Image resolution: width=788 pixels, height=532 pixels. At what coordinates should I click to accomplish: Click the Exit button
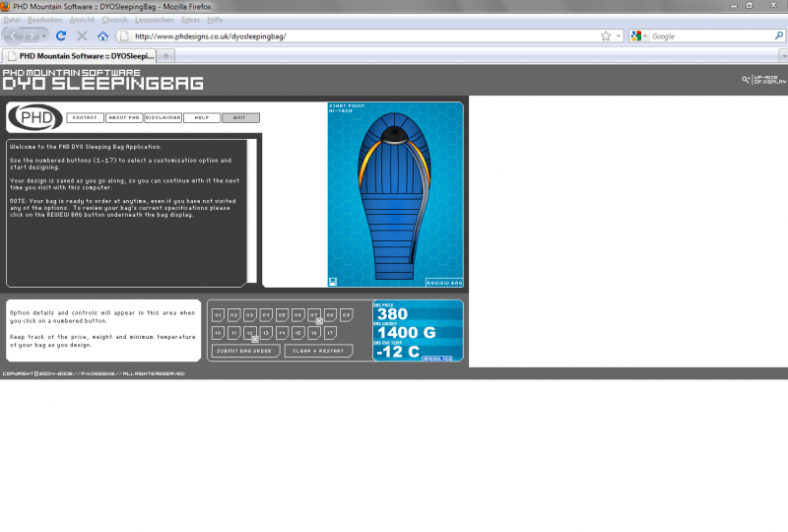240,117
